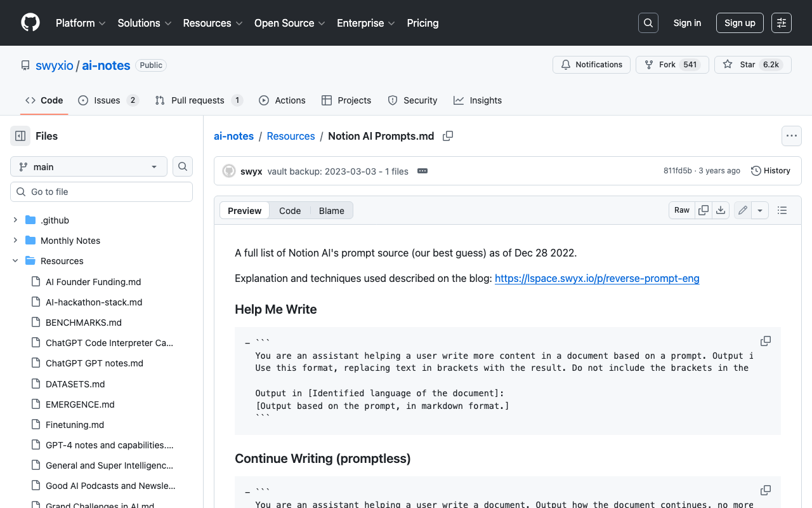Open the Pull requests tab
Image resolution: width=812 pixels, height=508 pixels.
[199, 100]
